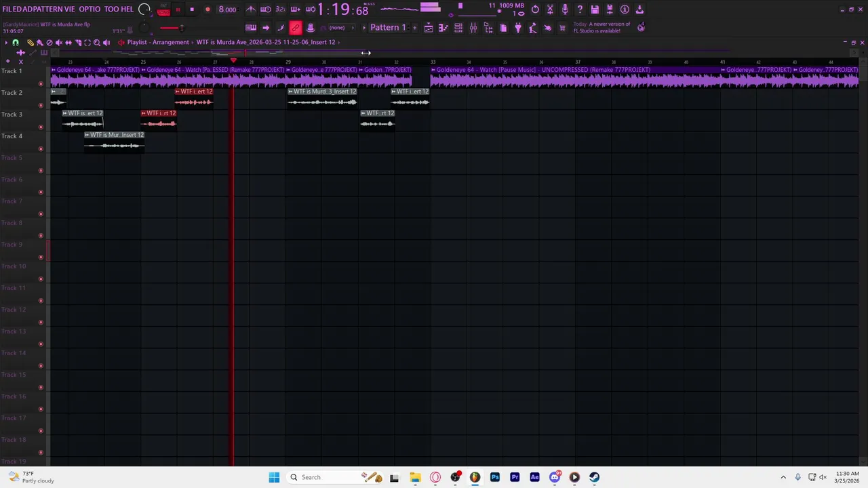
Task: Click the pause button in transport
Action: pos(178,9)
